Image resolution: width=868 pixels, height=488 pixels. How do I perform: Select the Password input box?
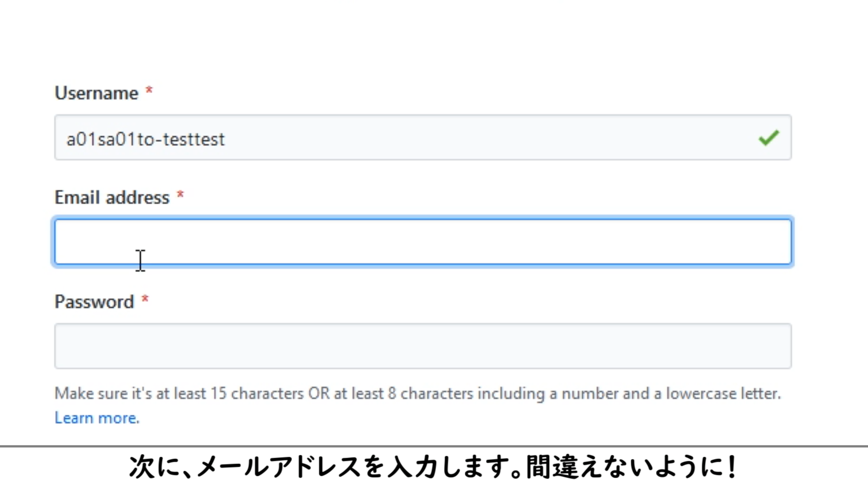coord(423,346)
